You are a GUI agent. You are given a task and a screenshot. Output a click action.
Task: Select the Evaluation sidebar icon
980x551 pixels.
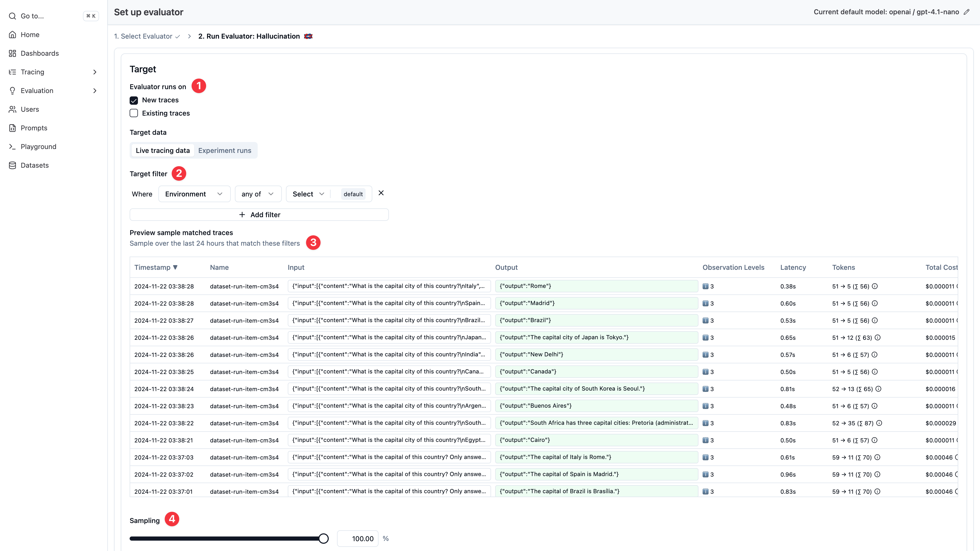click(12, 90)
